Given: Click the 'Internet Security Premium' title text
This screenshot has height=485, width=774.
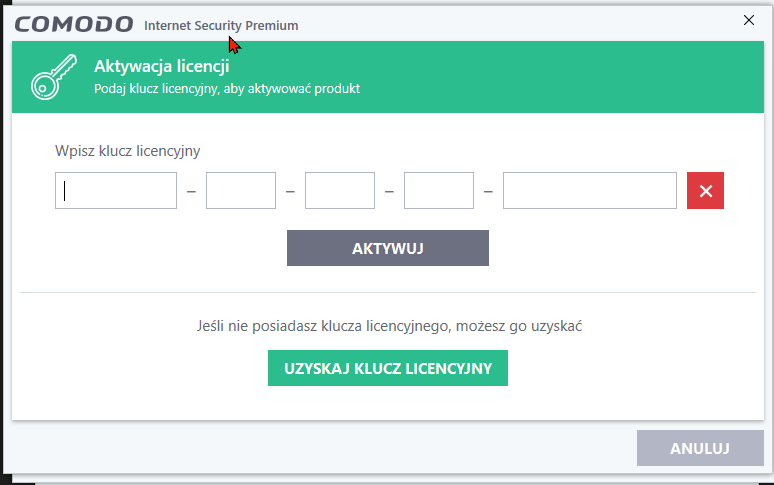Looking at the screenshot, I should (221, 26).
